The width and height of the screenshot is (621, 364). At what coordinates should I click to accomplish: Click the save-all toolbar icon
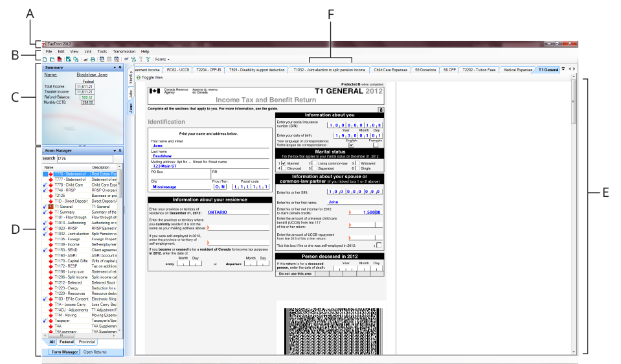[x=76, y=59]
